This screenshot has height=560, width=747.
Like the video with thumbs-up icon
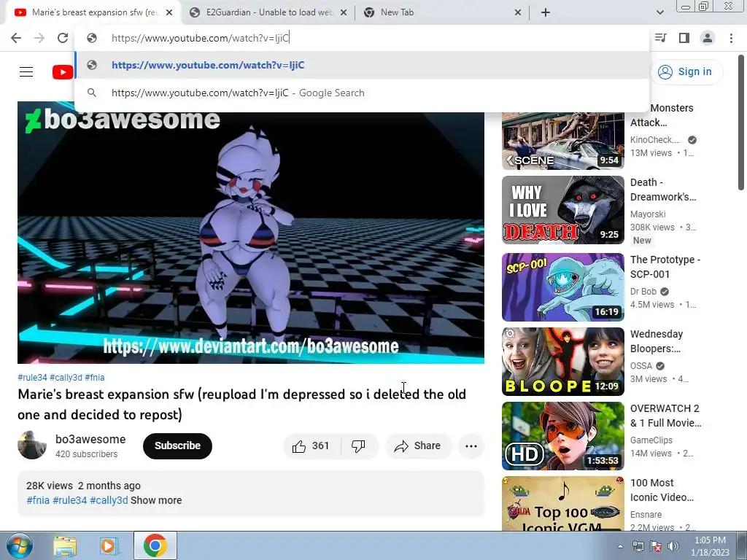click(x=298, y=446)
